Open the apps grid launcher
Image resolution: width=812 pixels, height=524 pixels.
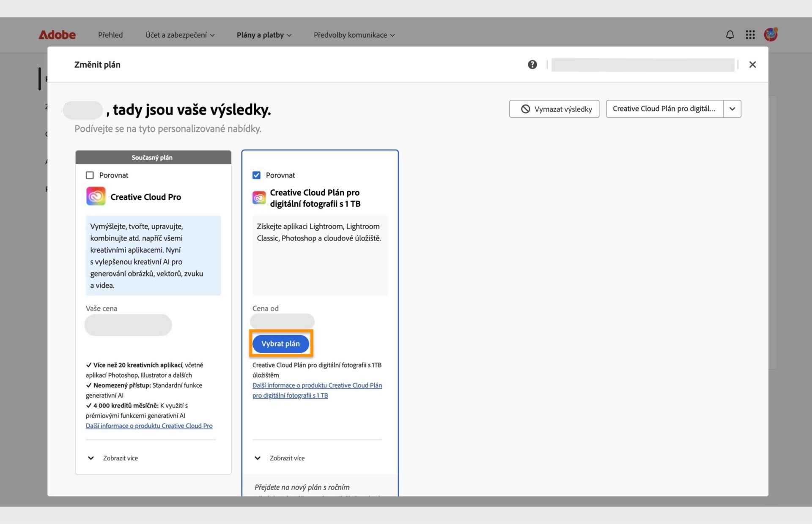750,35
